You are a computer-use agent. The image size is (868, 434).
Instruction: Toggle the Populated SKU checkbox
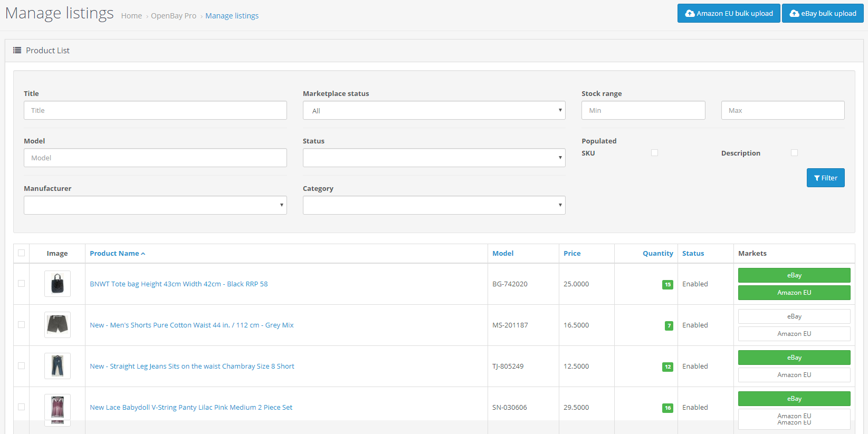pos(654,152)
